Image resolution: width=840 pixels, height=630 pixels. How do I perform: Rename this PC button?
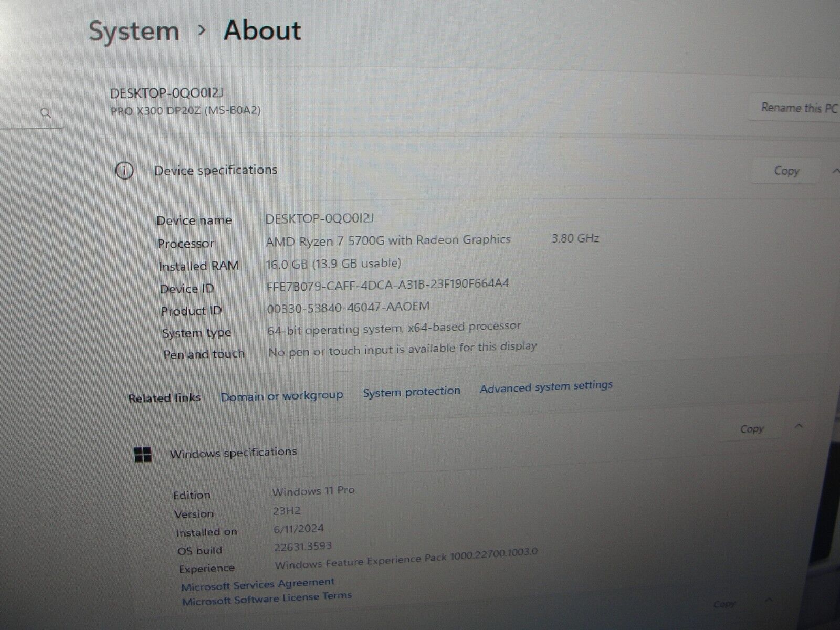click(x=796, y=108)
